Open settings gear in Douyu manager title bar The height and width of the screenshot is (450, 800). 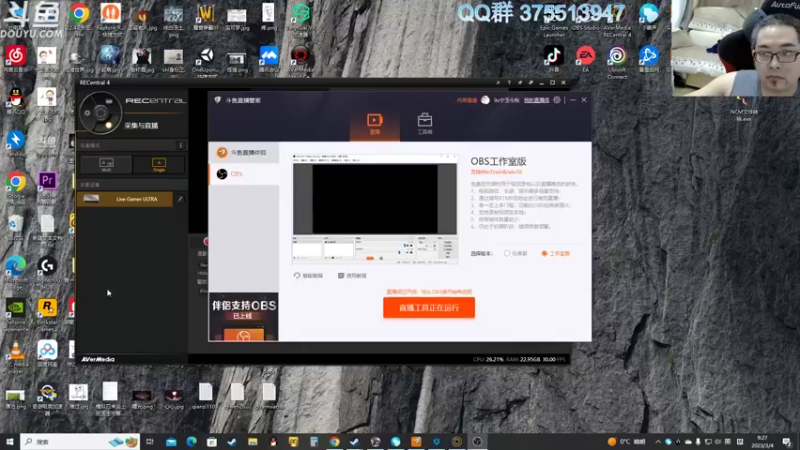pos(557,100)
